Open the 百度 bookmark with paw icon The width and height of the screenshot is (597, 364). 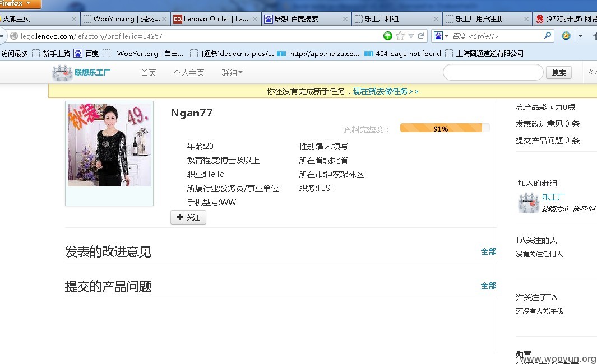click(x=86, y=54)
